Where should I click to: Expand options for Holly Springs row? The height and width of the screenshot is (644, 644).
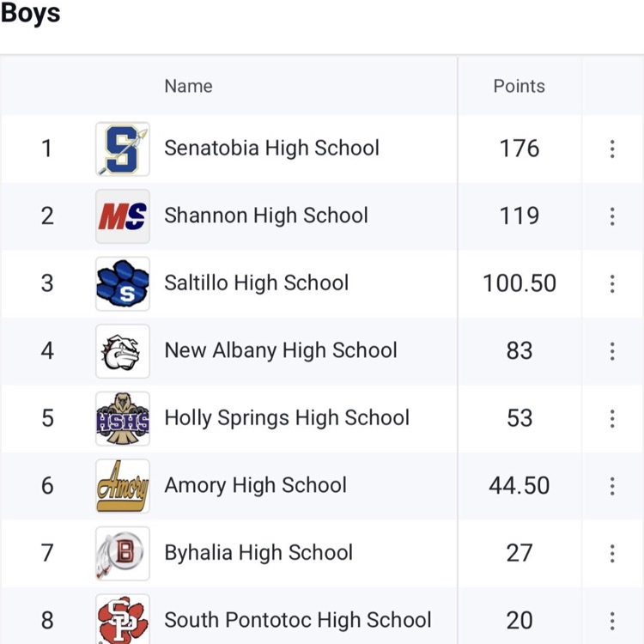coord(612,418)
